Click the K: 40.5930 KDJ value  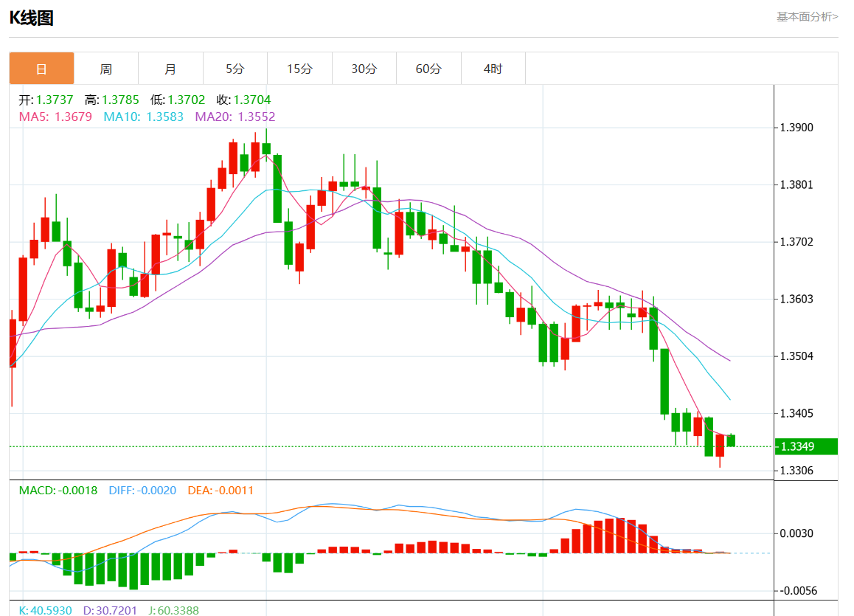(45, 611)
